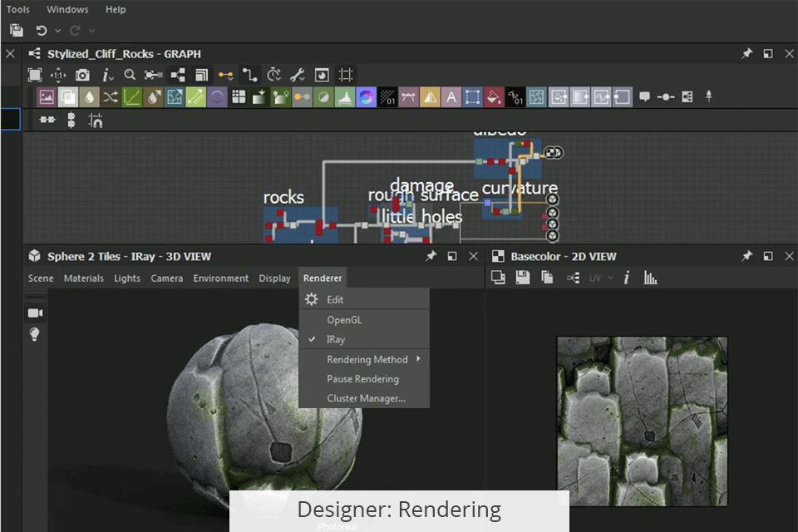This screenshot has width=798, height=532.
Task: Add an FX-Map node from toolbar
Action: point(239,96)
